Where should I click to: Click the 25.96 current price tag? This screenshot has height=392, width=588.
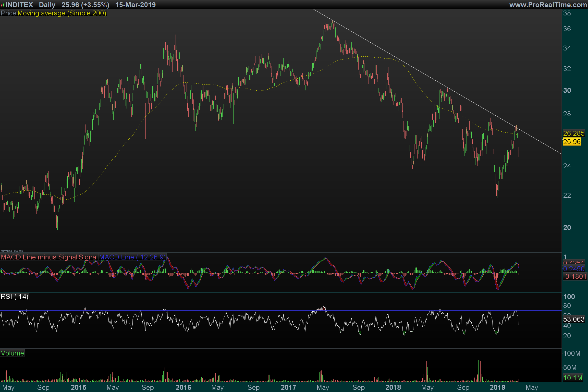pyautogui.click(x=572, y=142)
